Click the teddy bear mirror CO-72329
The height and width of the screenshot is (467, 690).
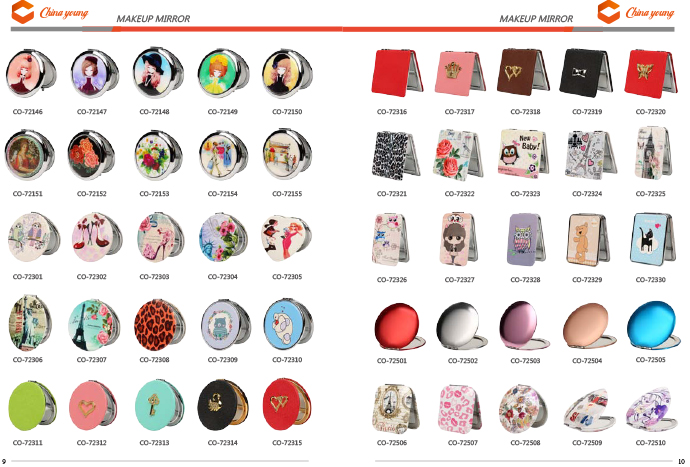pyautogui.click(x=588, y=240)
